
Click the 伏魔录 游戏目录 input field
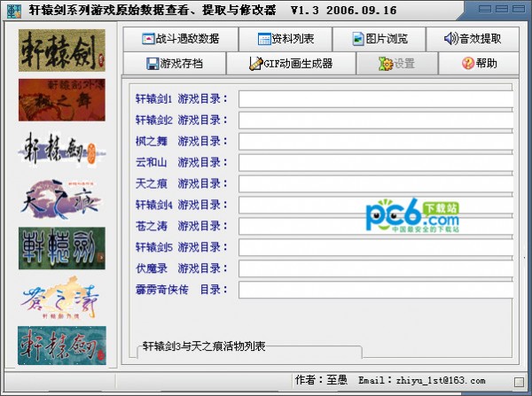pyautogui.click(x=376, y=268)
